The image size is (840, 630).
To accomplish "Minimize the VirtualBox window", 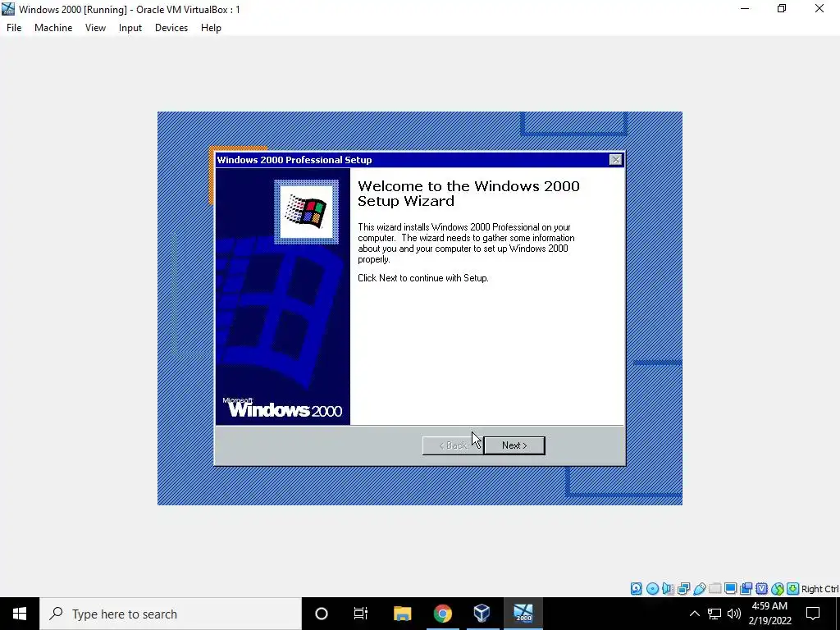I will coord(745,9).
